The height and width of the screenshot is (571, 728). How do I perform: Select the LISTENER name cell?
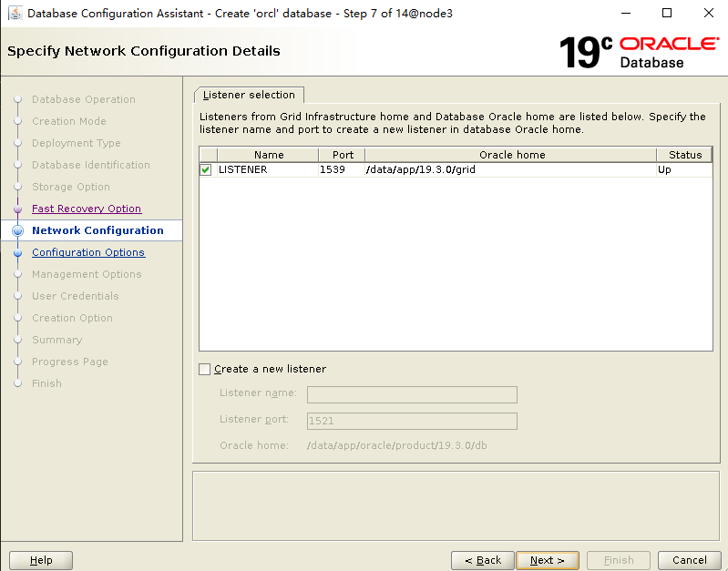point(268,170)
